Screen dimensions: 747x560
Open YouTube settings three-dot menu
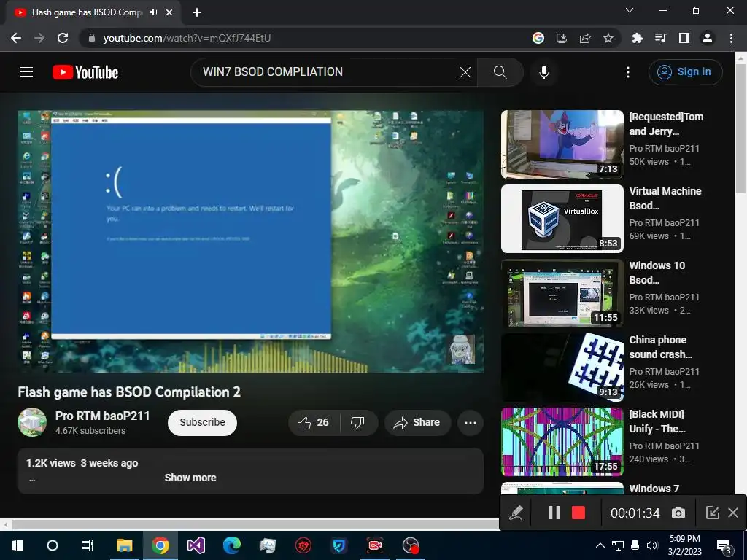628,72
